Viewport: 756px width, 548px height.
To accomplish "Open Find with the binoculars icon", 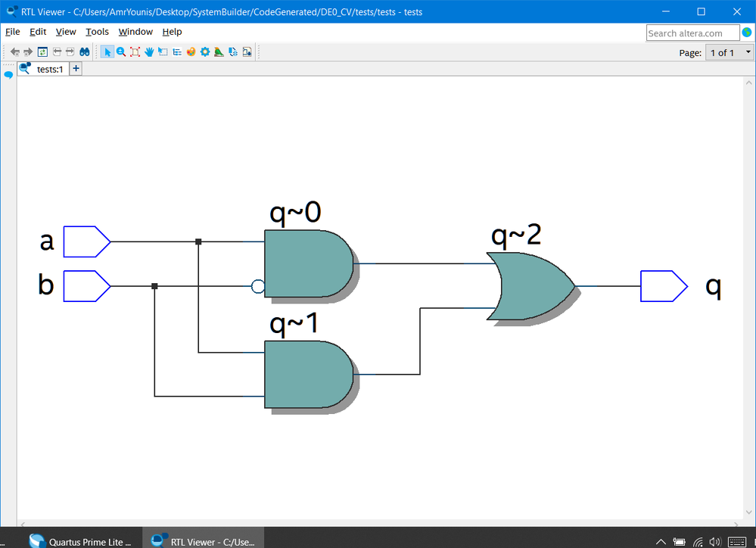I will (x=84, y=52).
